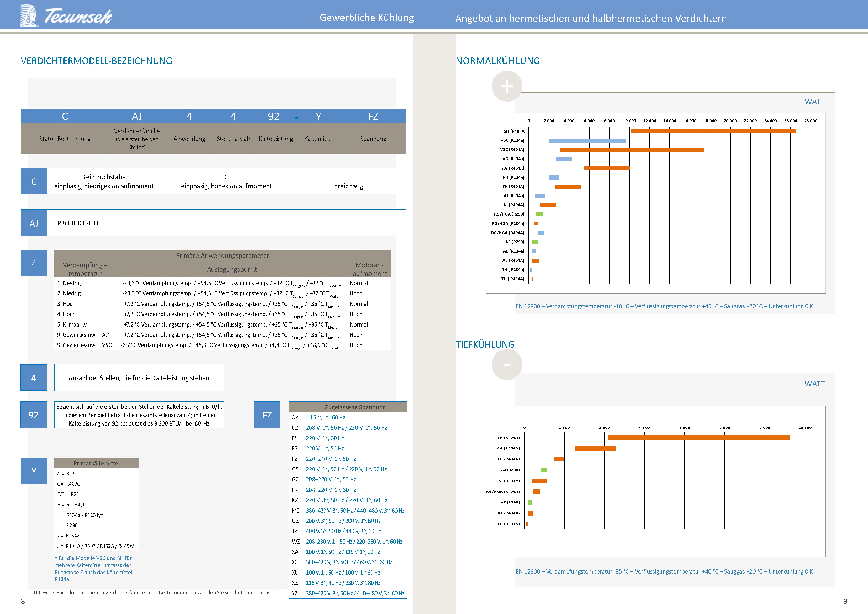Click the blue VSC (R134a) bar
868x614 pixels.
point(587,141)
